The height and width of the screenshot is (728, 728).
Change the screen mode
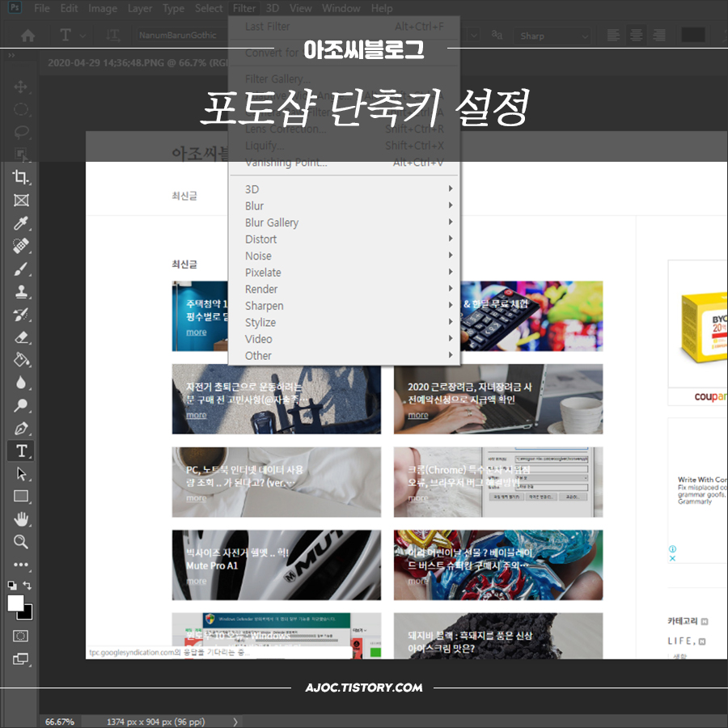pyautogui.click(x=21, y=658)
